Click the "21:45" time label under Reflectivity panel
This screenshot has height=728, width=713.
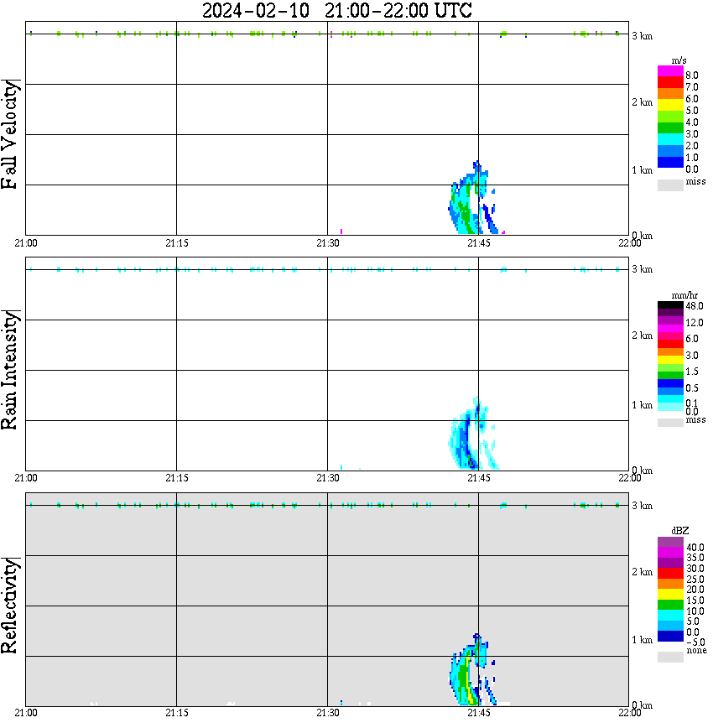point(478,713)
